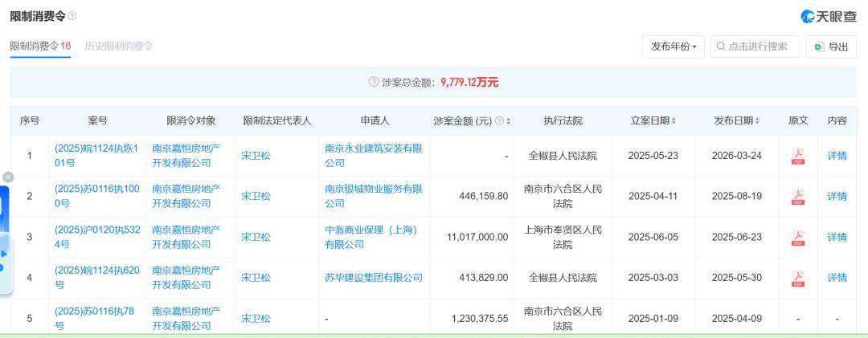
Task: Open 宋卫松 profile in row 2
Action: (256, 197)
